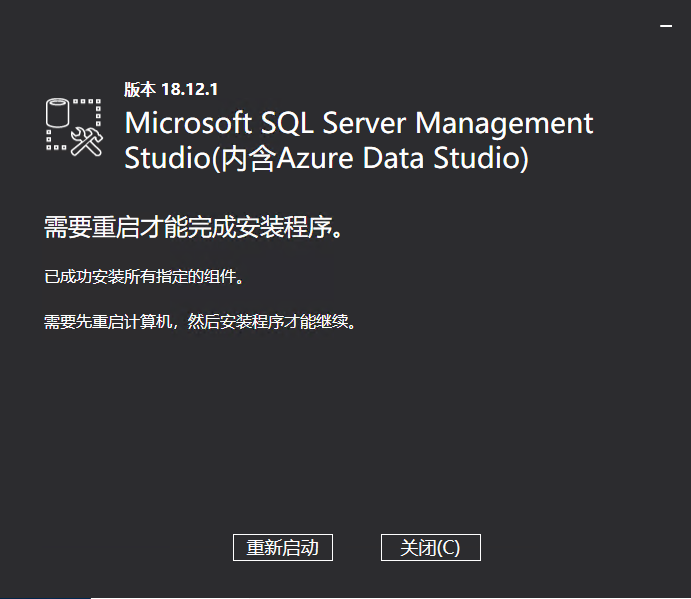Click the SQL Server Management Studio logo

74,127
